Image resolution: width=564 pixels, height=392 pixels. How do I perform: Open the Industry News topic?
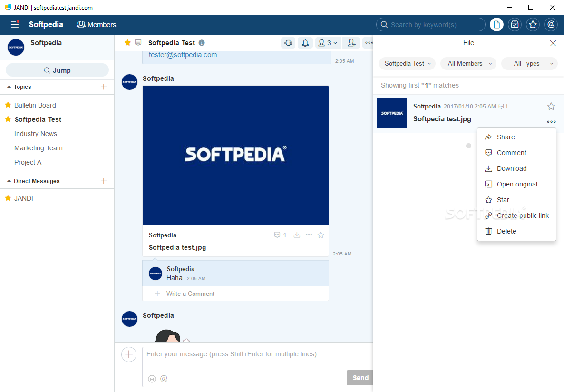click(x=36, y=134)
